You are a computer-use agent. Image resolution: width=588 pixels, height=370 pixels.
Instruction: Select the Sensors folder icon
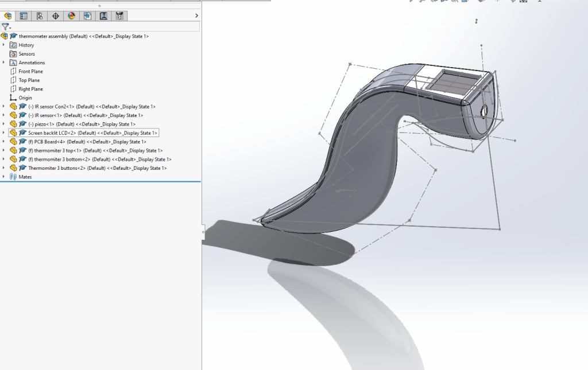click(14, 54)
